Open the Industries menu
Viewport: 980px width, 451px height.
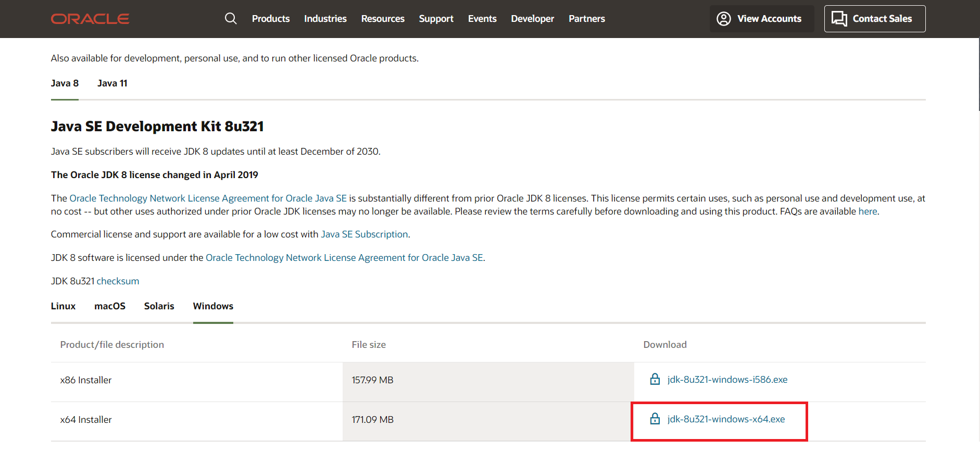point(325,19)
